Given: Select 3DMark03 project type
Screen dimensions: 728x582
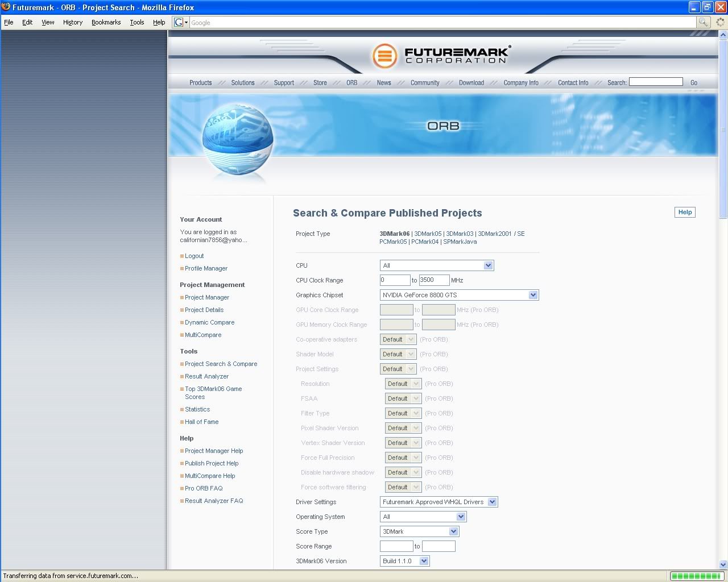Looking at the screenshot, I should 460,234.
